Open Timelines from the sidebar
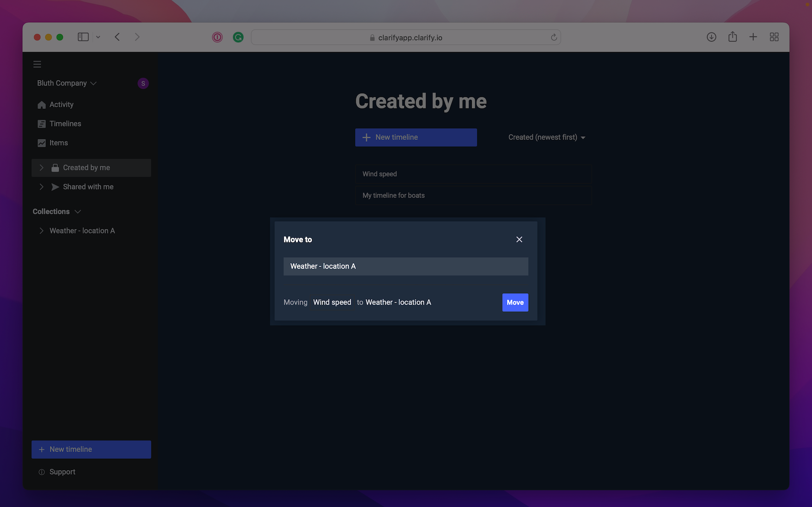 click(x=65, y=124)
